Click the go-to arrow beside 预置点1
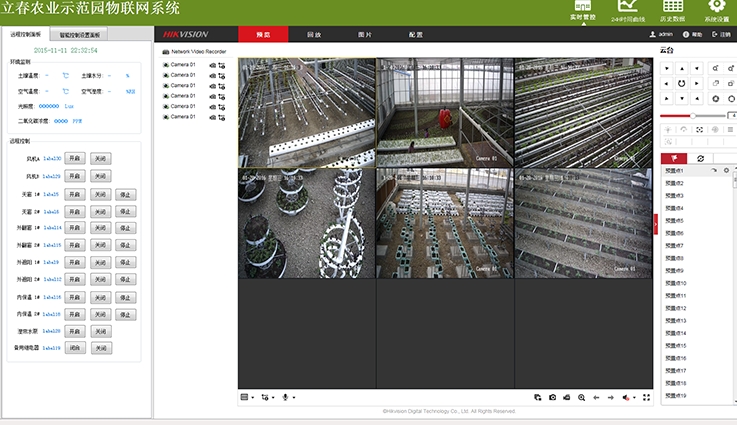Viewport: 737px width, 425px height. (714, 171)
